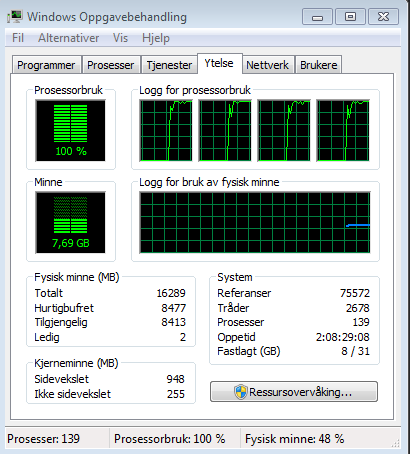
Task: Switch to the Brukere tab
Action: (x=319, y=65)
